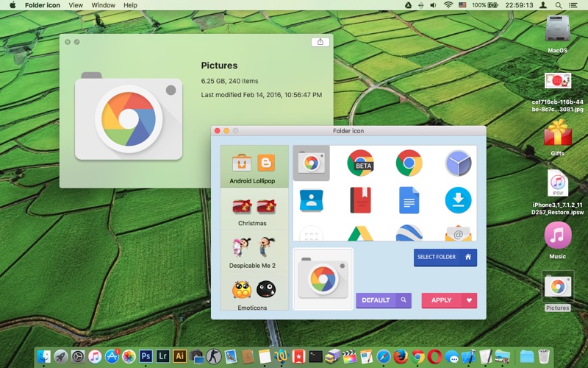
Task: Open App Store from the dock
Action: point(112,356)
